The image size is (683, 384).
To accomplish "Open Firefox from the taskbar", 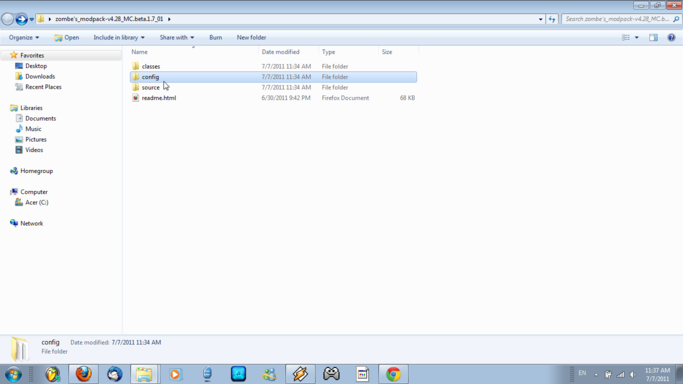I will point(83,374).
